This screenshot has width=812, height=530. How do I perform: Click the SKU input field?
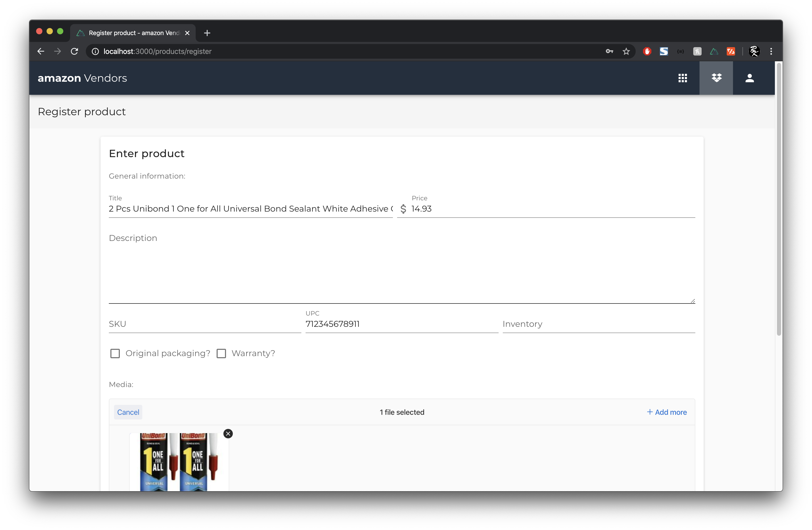(205, 324)
